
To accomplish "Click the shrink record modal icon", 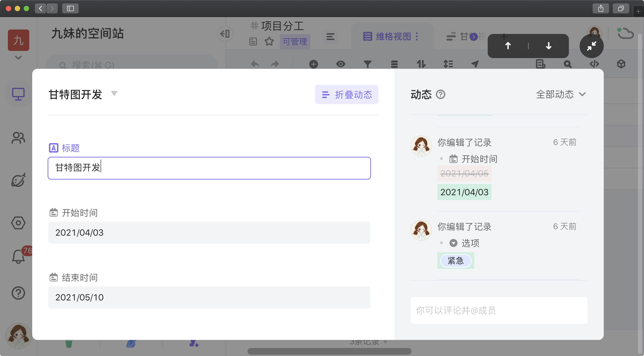I will click(x=591, y=46).
